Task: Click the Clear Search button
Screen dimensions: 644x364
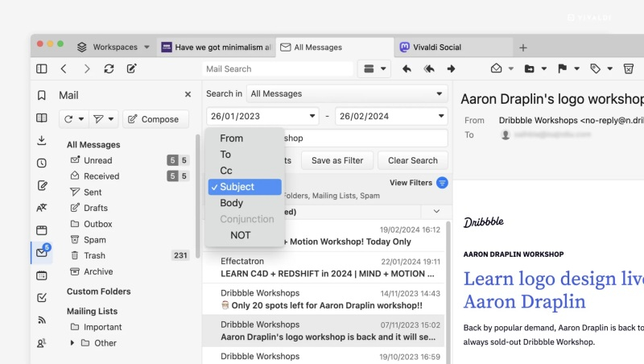Action: (x=412, y=160)
